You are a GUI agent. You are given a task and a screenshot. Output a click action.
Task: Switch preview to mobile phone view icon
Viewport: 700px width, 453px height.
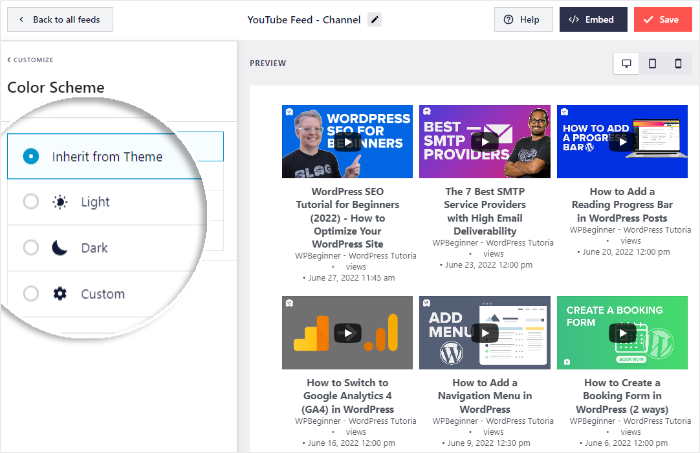click(x=678, y=63)
